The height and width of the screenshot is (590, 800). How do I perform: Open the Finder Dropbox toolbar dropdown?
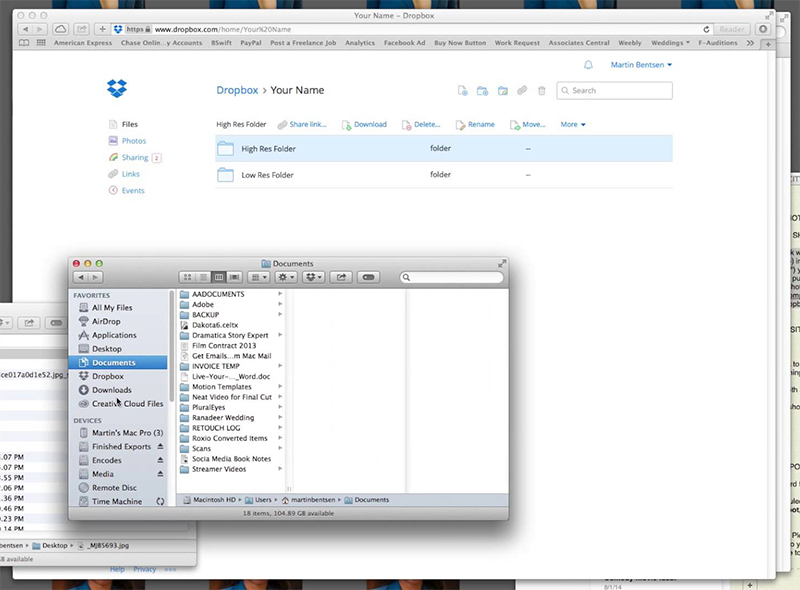(x=313, y=277)
